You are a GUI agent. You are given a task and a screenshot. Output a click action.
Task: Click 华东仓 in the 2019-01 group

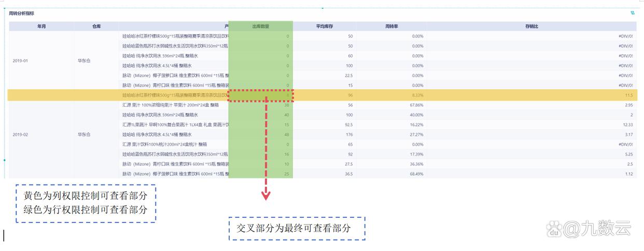point(84,61)
